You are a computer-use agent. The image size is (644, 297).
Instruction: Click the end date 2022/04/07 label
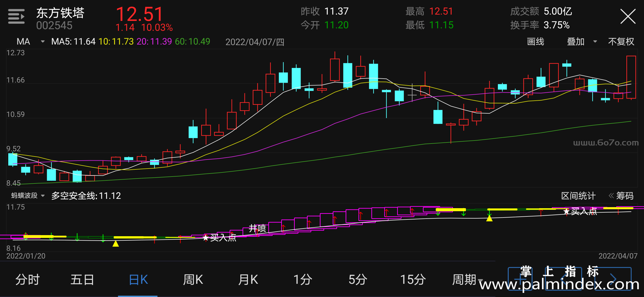(618, 256)
